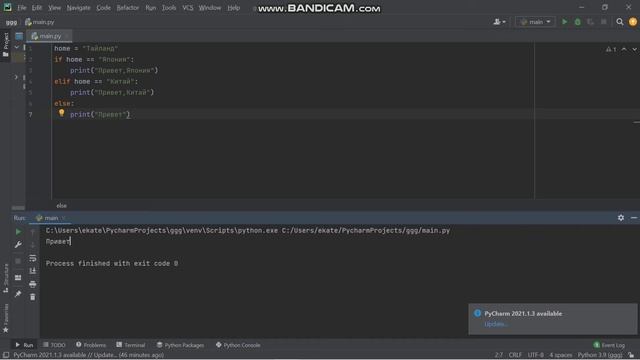Clear console output with the trash icon

pos(33,297)
